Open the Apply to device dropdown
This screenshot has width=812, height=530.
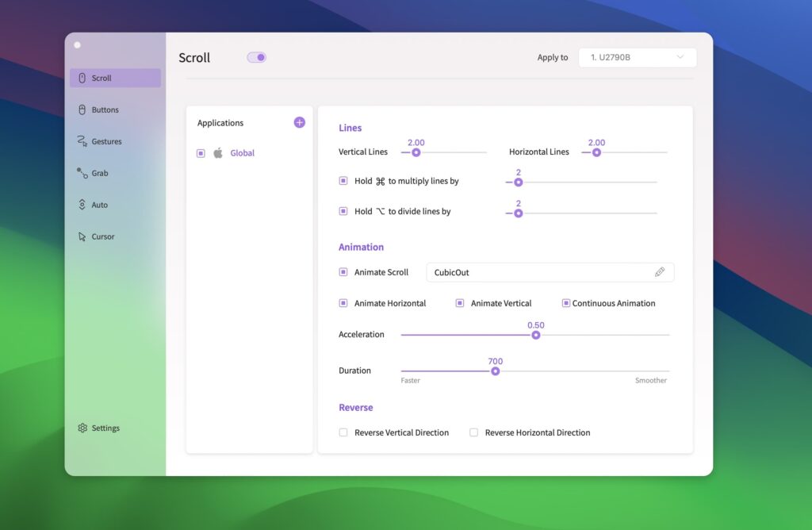point(637,57)
